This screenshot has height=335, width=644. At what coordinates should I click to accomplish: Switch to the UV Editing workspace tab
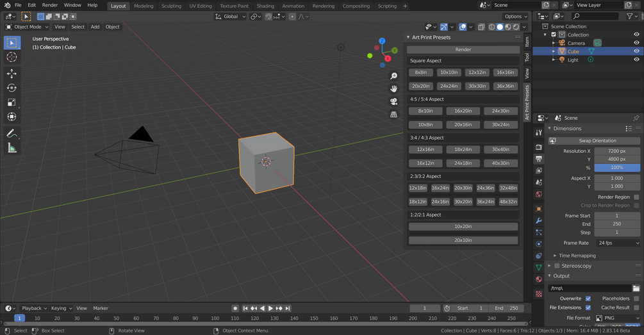tap(201, 6)
